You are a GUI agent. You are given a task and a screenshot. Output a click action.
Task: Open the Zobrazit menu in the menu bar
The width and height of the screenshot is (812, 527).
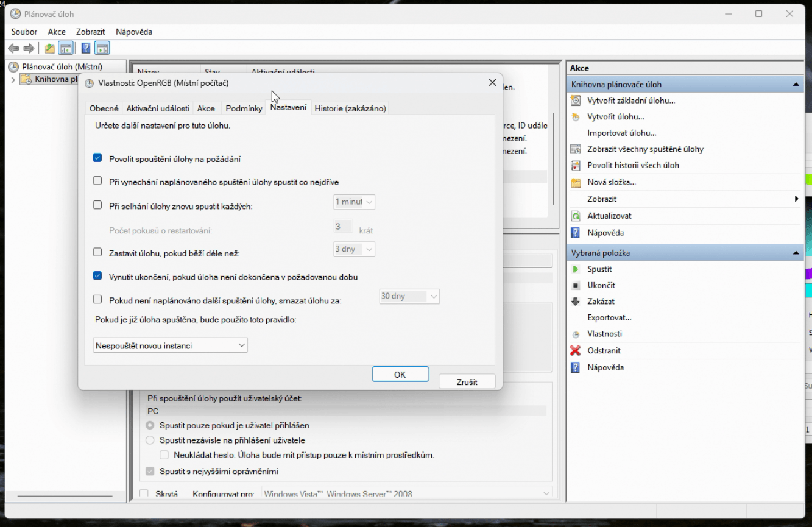[x=91, y=32]
